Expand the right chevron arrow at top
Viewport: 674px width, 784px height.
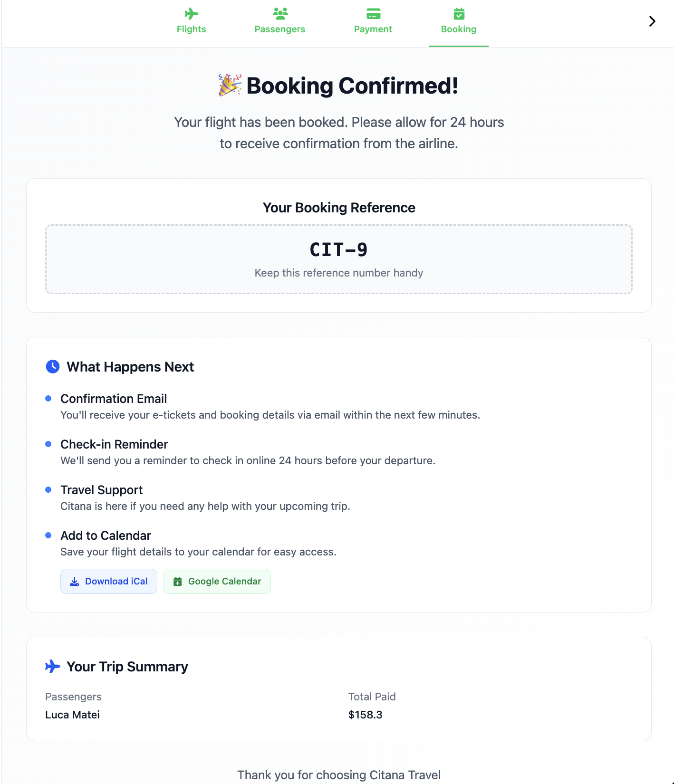coord(652,21)
